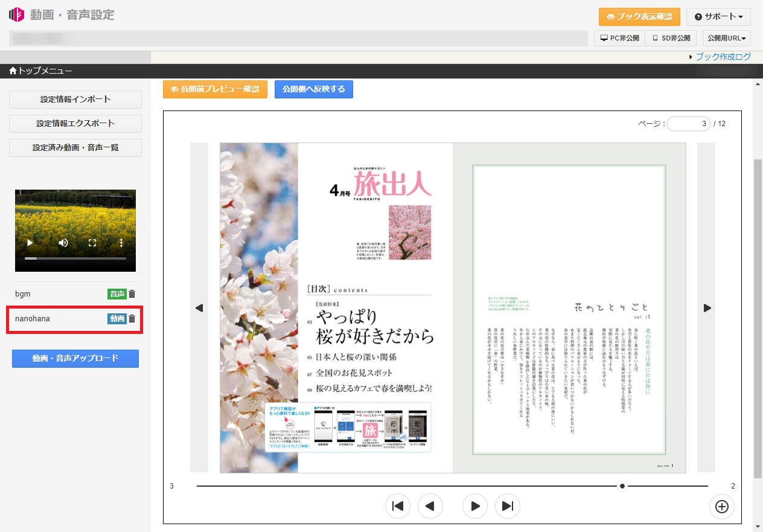Delete the nanohana video with trash icon

[x=132, y=319]
